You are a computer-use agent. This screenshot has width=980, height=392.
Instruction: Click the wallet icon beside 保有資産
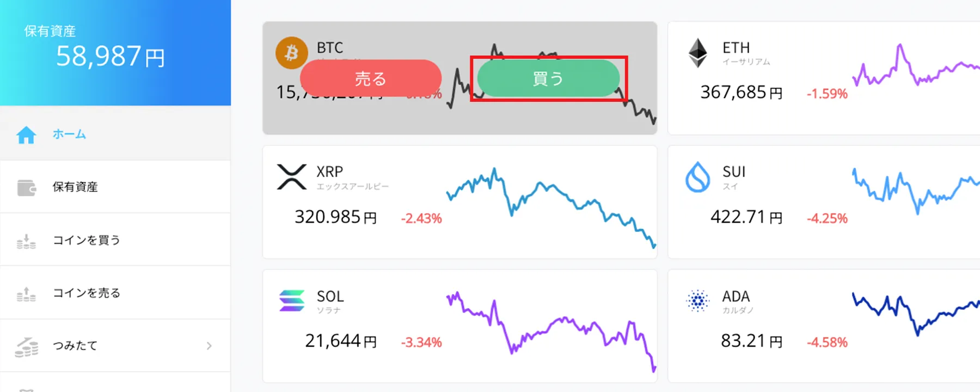[26, 187]
